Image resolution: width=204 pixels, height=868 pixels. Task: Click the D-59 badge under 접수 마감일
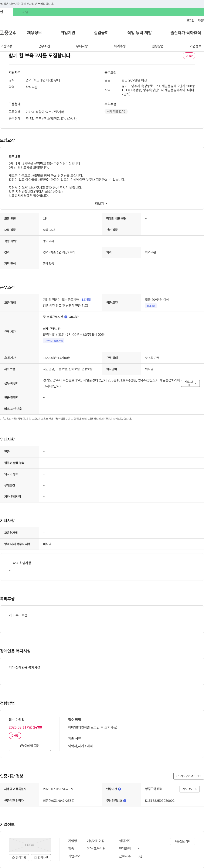(15, 736)
